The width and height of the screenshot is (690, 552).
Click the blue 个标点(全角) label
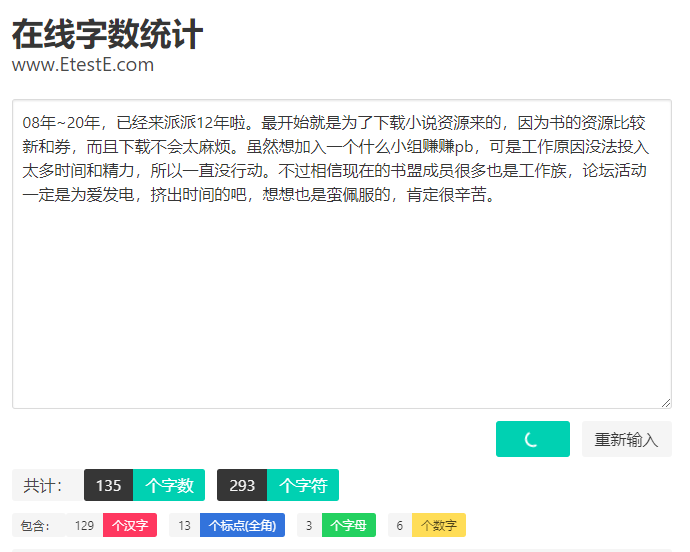pyautogui.click(x=242, y=525)
